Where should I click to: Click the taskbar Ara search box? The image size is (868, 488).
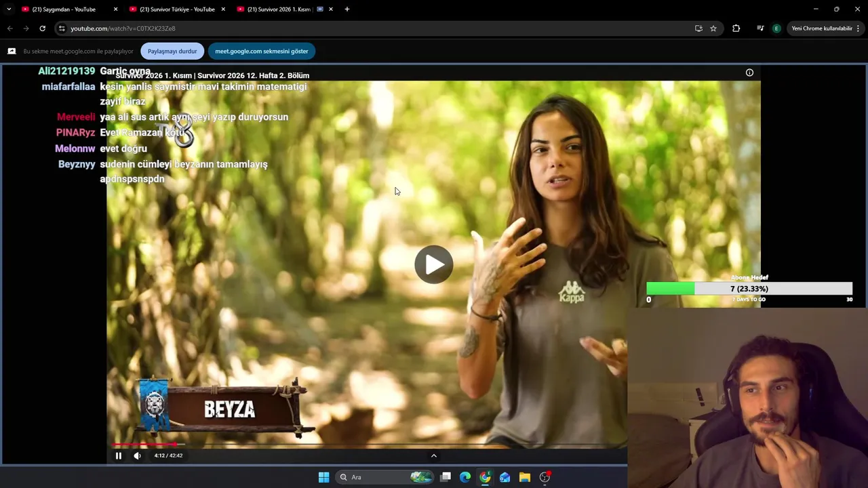tap(384, 477)
